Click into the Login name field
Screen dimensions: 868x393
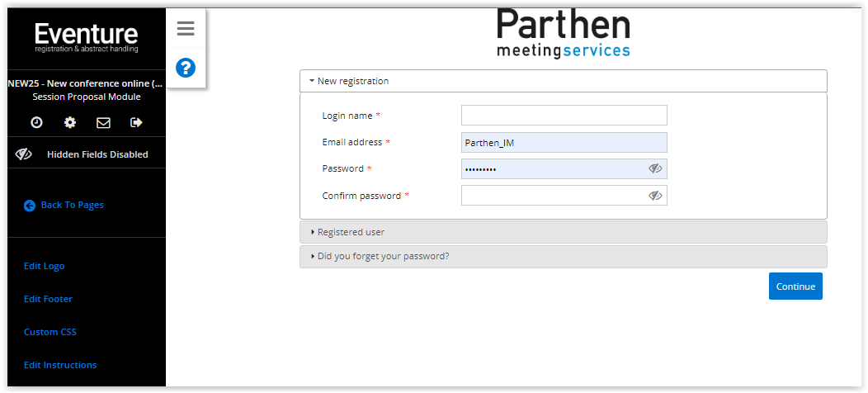click(564, 116)
